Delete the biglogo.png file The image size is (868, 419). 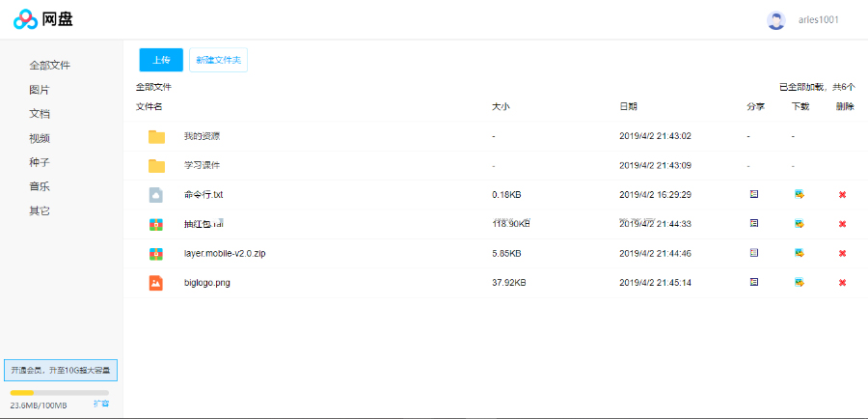coord(843,283)
